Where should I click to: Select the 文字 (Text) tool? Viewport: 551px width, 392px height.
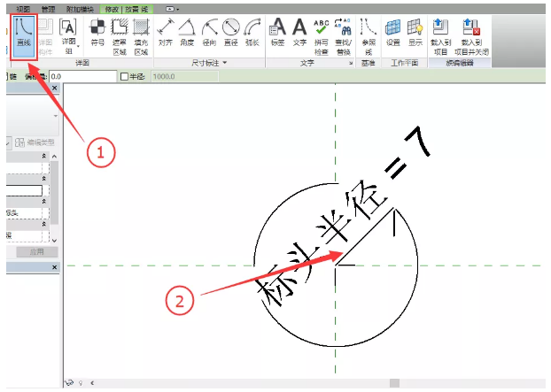[299, 33]
